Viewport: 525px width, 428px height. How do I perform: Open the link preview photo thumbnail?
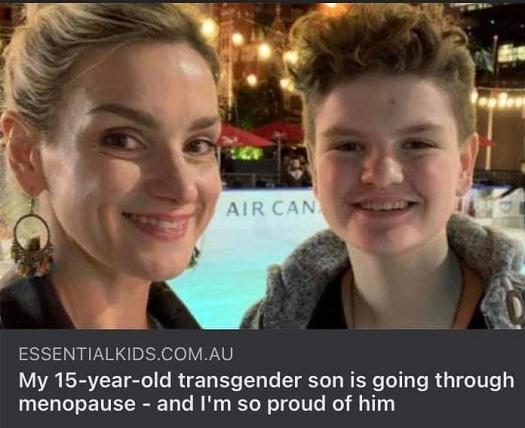262,166
